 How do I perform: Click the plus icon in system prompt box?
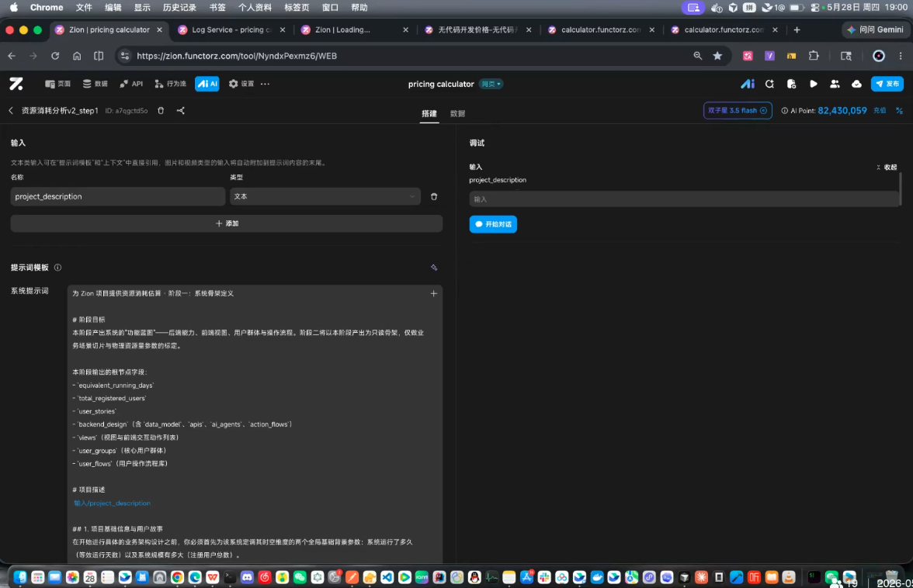point(433,294)
